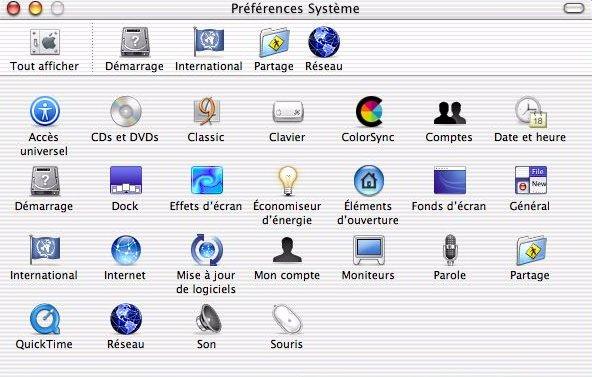Open Mise à jour de logiciels

pos(207,250)
